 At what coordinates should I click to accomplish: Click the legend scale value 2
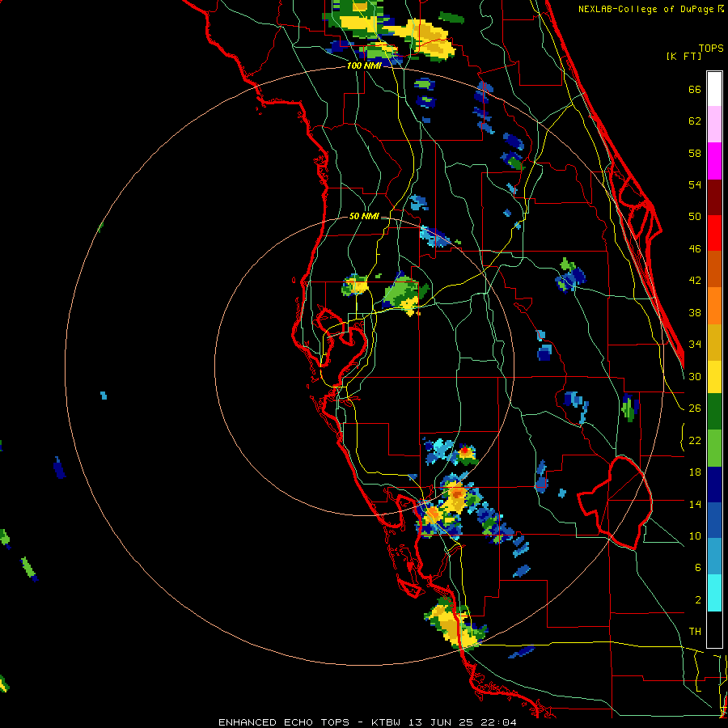[x=698, y=600]
